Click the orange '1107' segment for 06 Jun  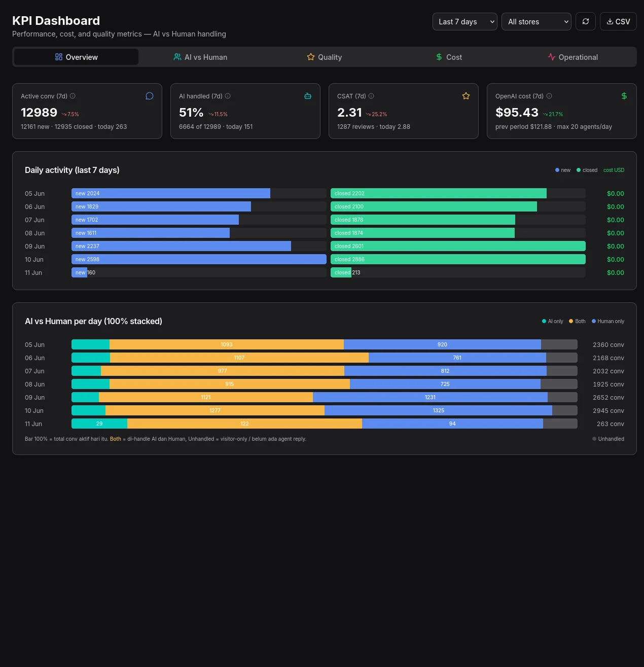coord(239,358)
